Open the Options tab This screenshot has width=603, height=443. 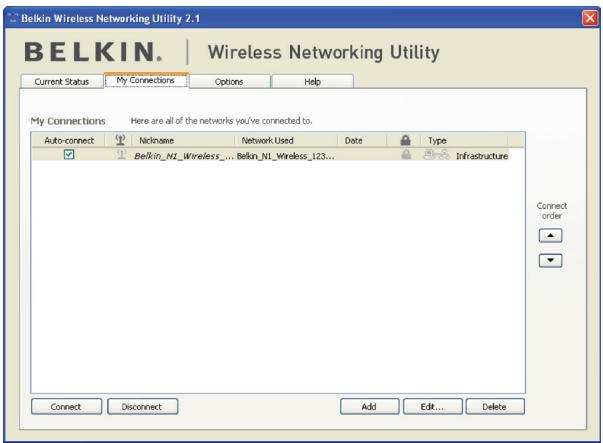(229, 82)
